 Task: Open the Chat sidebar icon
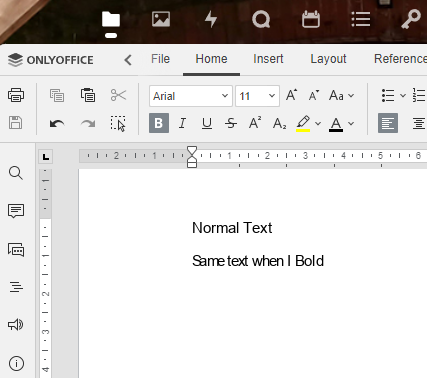click(x=16, y=249)
